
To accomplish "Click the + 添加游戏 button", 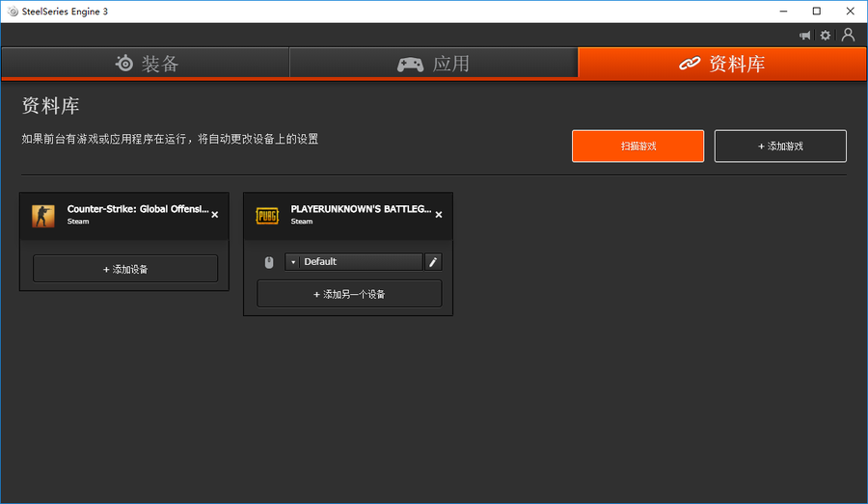I will tap(780, 146).
